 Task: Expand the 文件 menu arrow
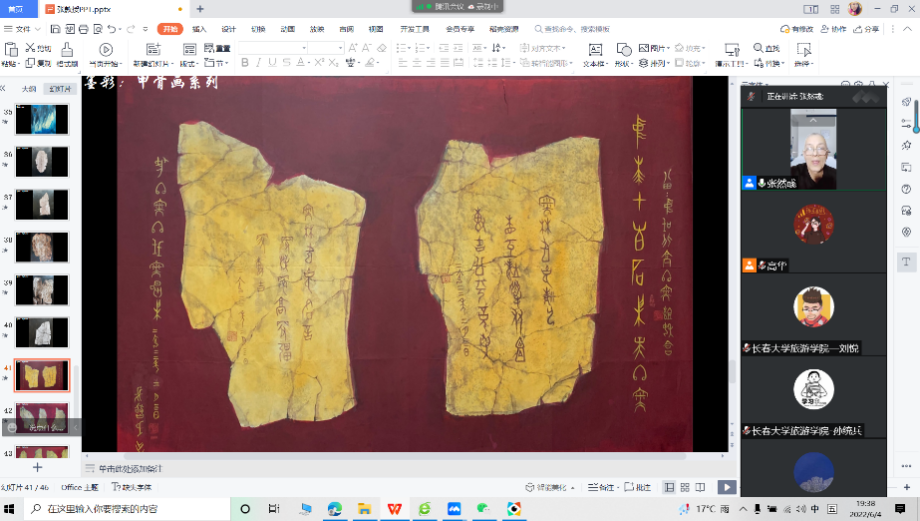pyautogui.click(x=38, y=29)
